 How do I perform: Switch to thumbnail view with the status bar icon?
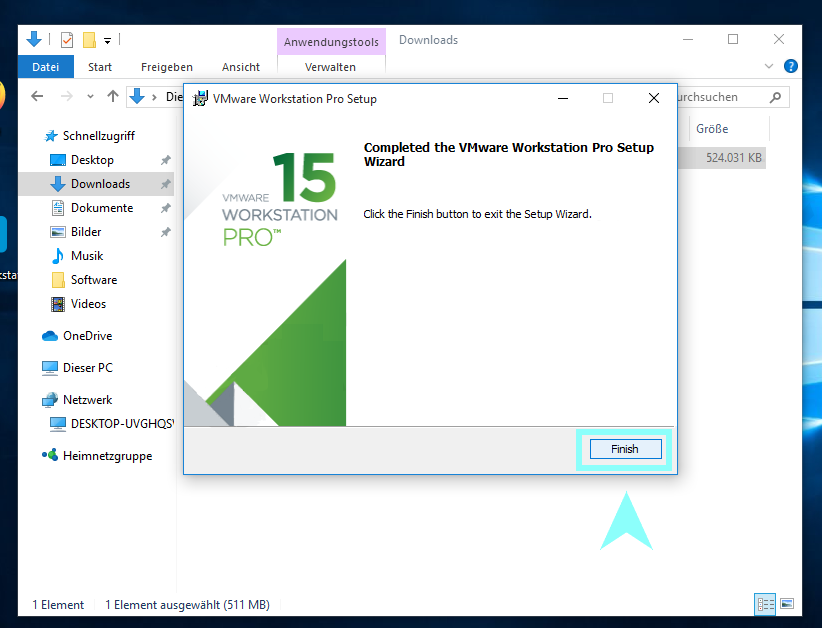[x=789, y=604]
